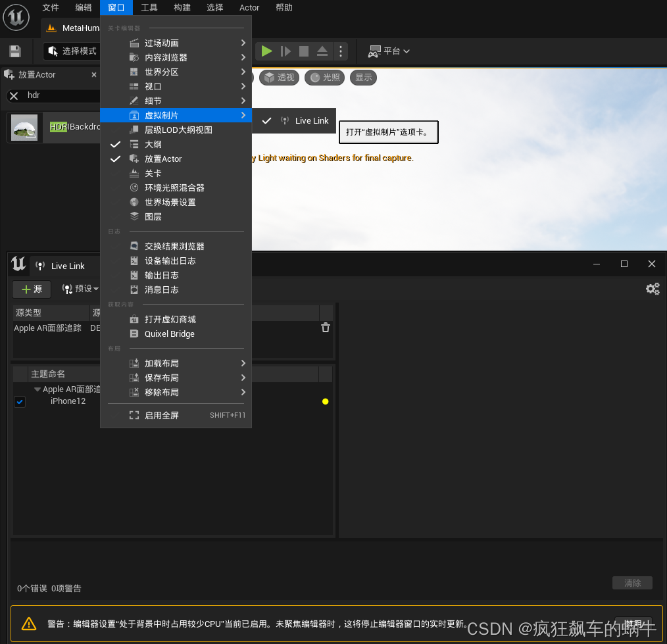Image resolution: width=667 pixels, height=644 pixels.
Task: Click the 源 add source button
Action: coord(31,289)
